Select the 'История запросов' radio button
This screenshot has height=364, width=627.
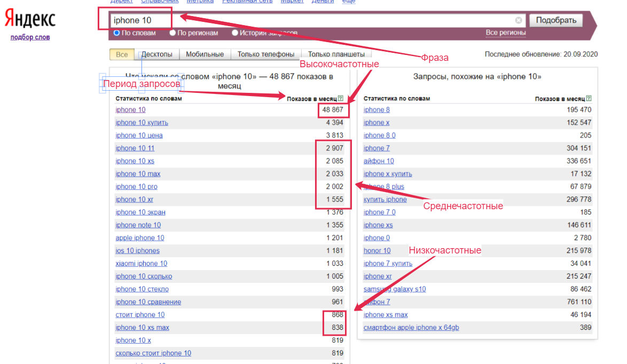coord(235,33)
